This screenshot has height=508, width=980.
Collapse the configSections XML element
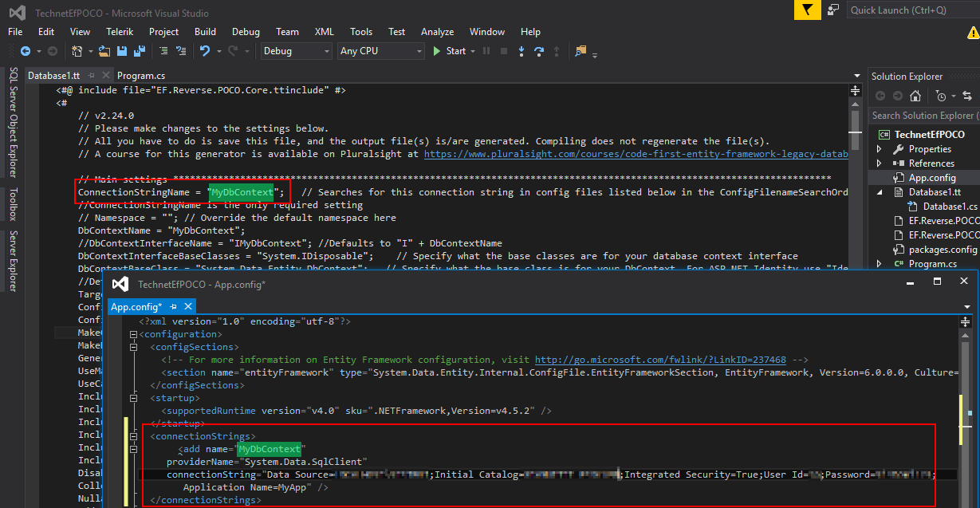point(132,347)
